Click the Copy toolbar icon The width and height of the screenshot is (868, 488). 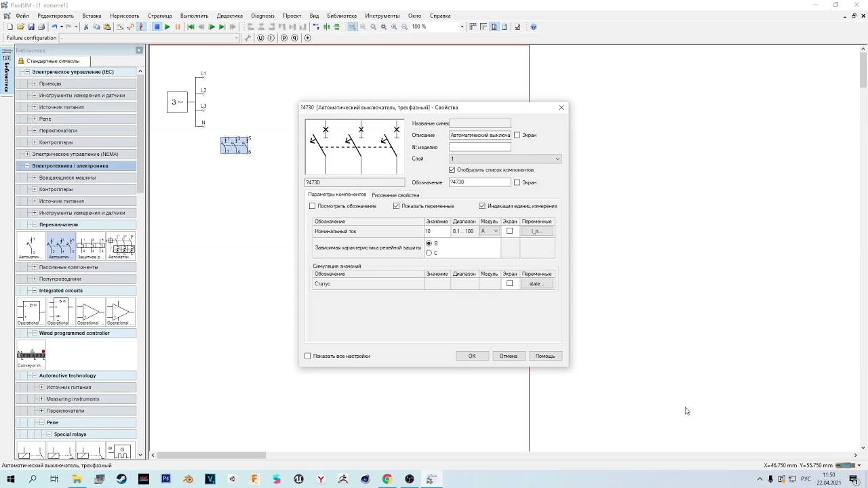tap(96, 27)
